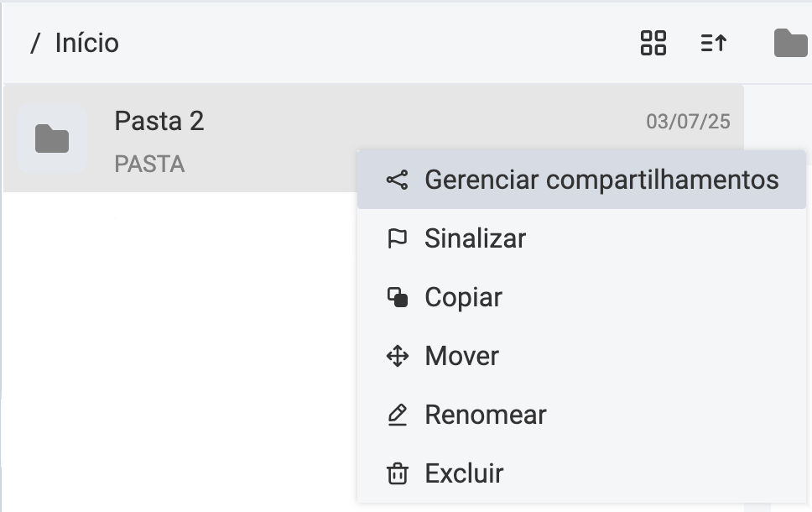Switch to grid view layout icon
Screen dimensions: 812x512
653,43
